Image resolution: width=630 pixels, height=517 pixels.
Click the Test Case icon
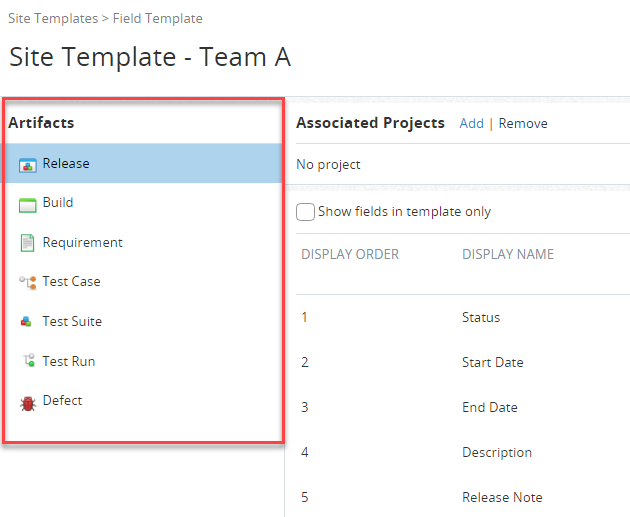click(x=27, y=282)
